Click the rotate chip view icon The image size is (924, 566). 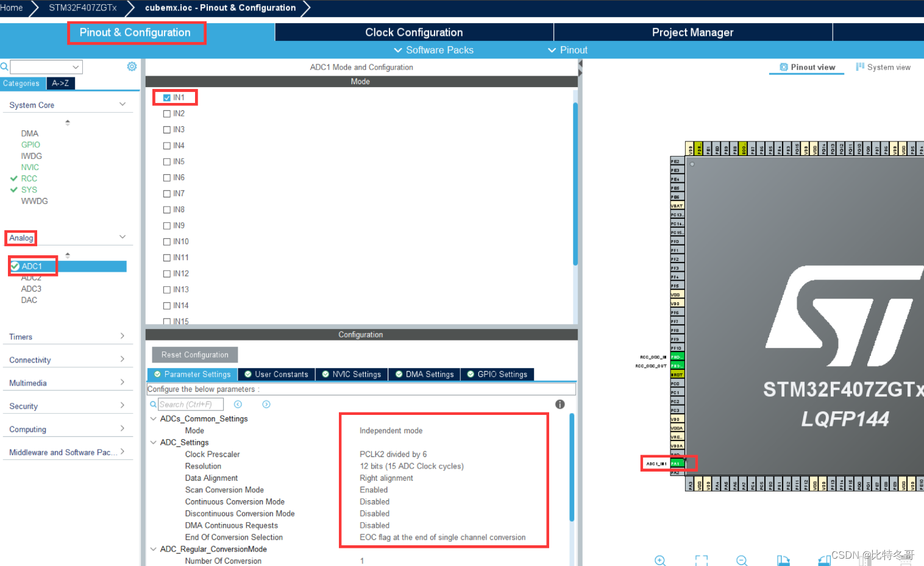783,561
